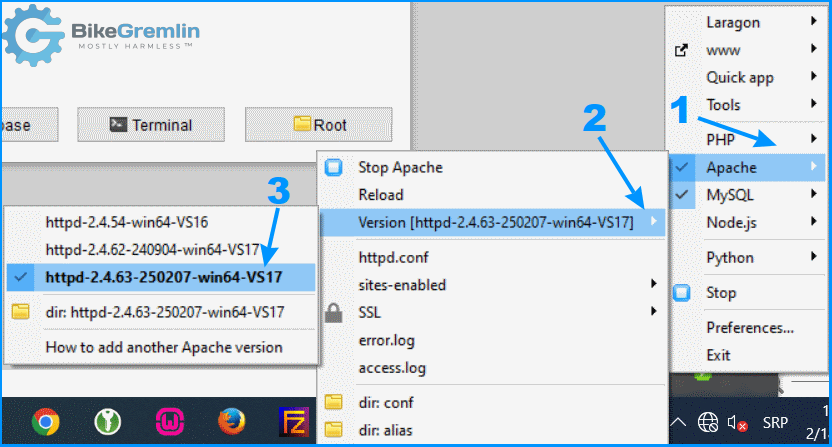Click the partially visible Database button
Image resolution: width=832 pixels, height=447 pixels.
pos(29,125)
